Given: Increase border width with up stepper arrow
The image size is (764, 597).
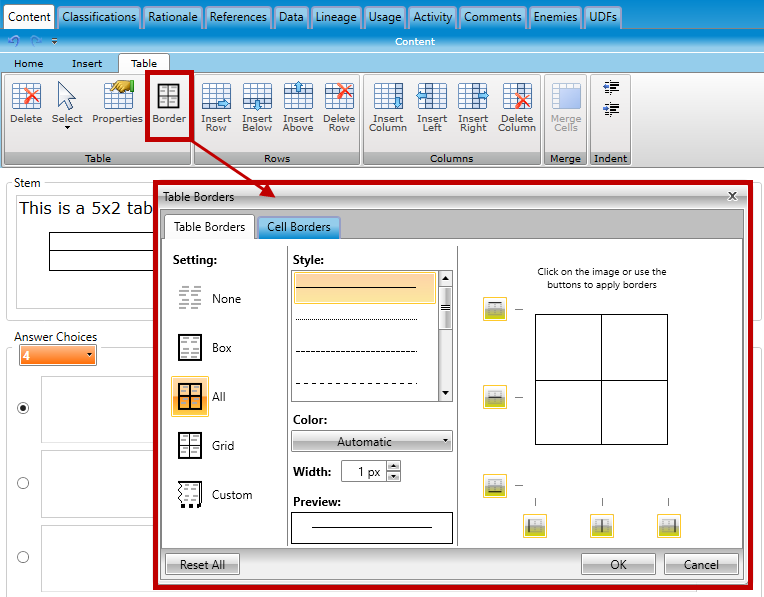Looking at the screenshot, I should pos(393,466).
